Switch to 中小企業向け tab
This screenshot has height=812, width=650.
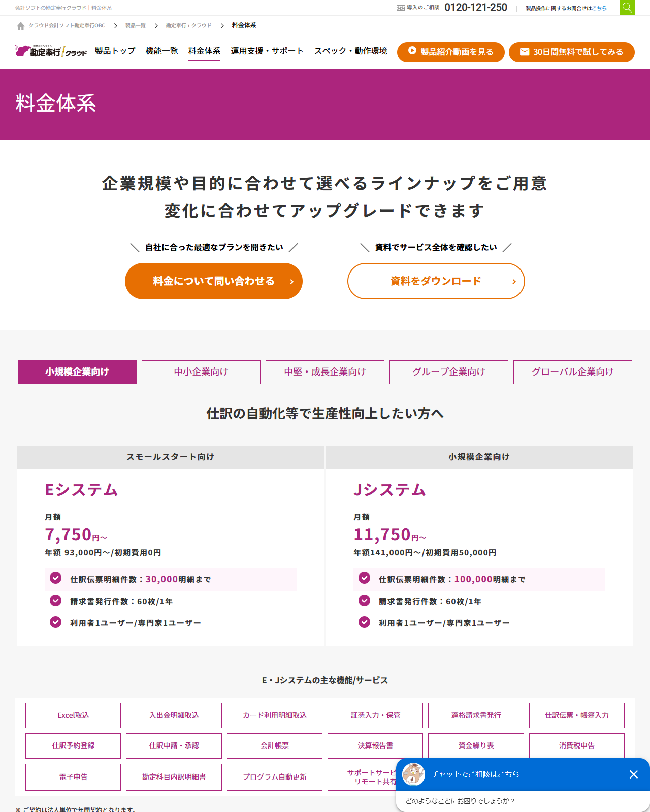click(x=201, y=372)
